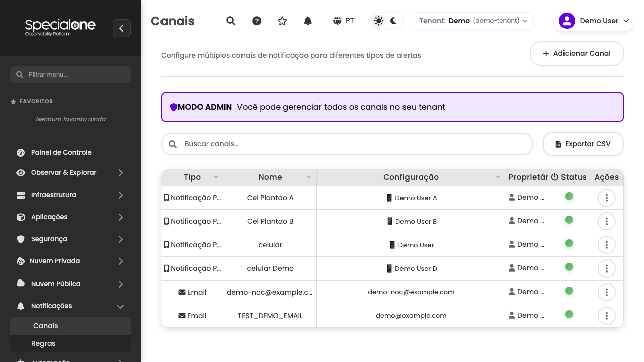Open the Tenant Demo dropdown
The width and height of the screenshot is (644, 362).
click(x=473, y=21)
